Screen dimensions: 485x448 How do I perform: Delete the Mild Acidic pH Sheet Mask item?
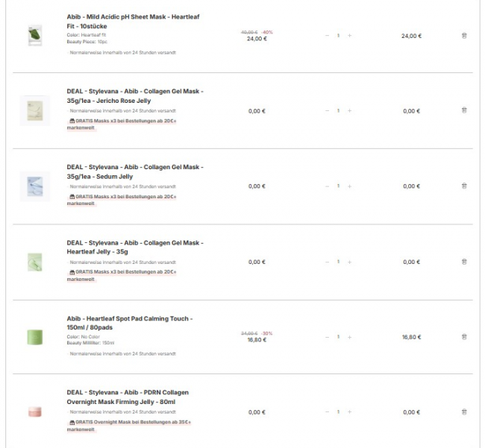[463, 35]
